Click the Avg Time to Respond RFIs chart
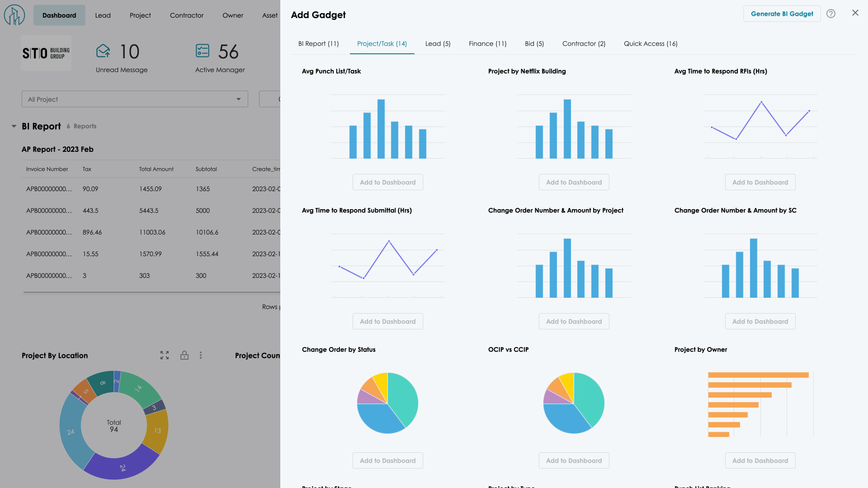 (x=760, y=127)
